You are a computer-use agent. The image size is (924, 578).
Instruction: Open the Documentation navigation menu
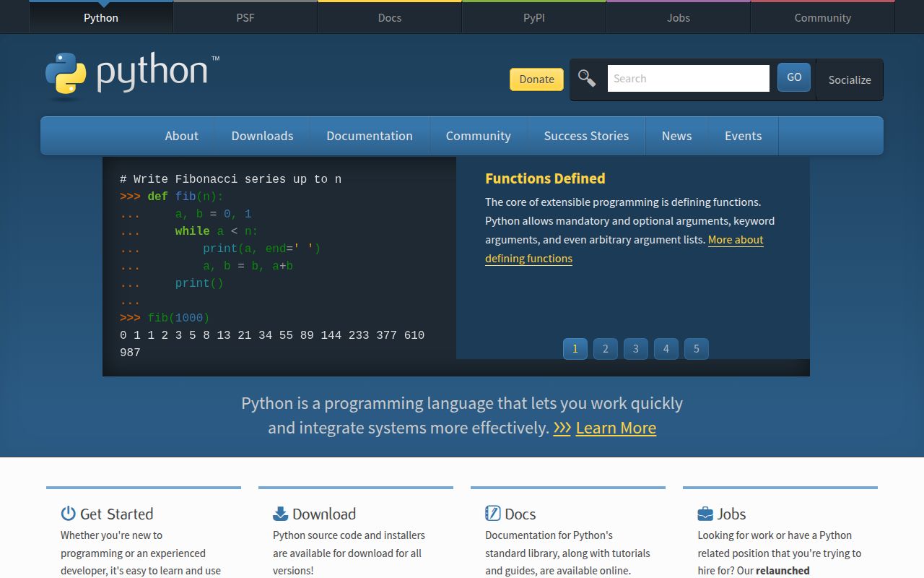tap(370, 136)
